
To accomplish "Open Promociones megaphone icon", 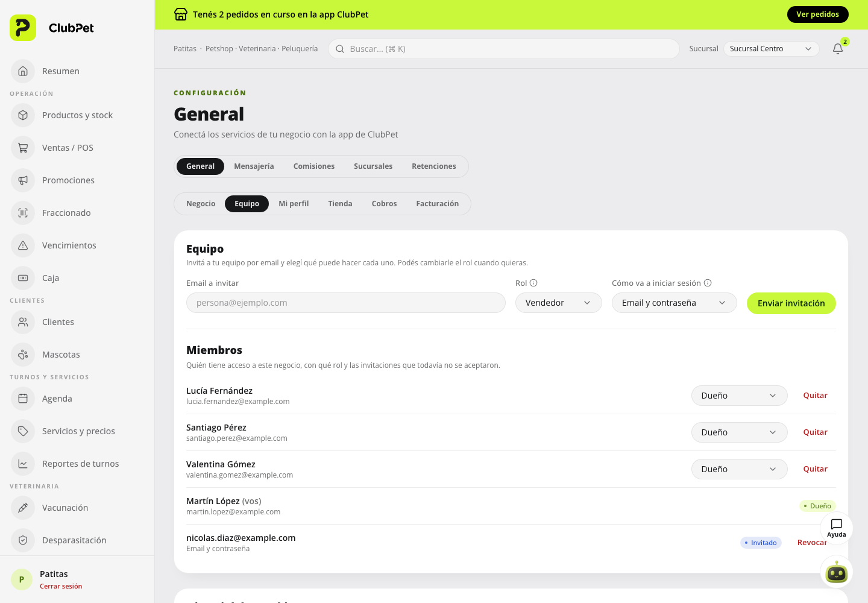I will 23,180.
